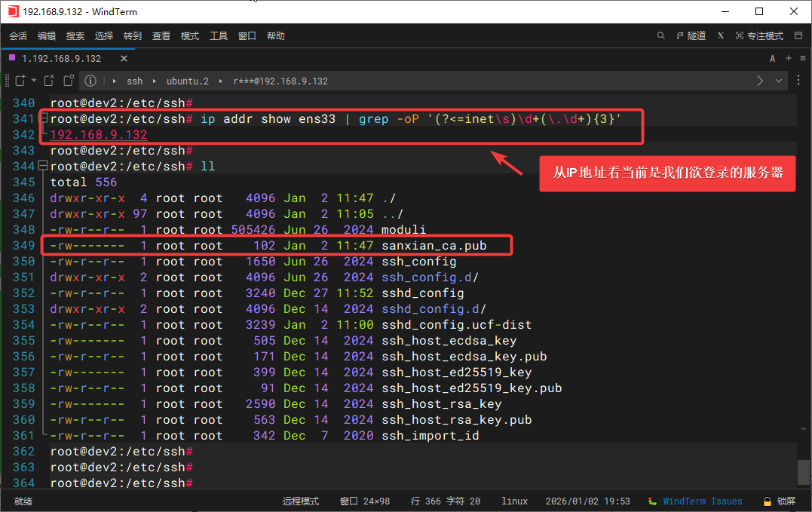This screenshot has height=512, width=812.
Task: Open the tab list hamburger menu
Action: tap(802, 58)
